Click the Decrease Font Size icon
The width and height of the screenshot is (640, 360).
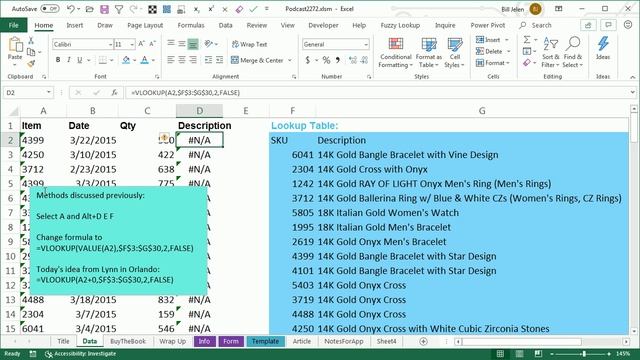pos(152,44)
